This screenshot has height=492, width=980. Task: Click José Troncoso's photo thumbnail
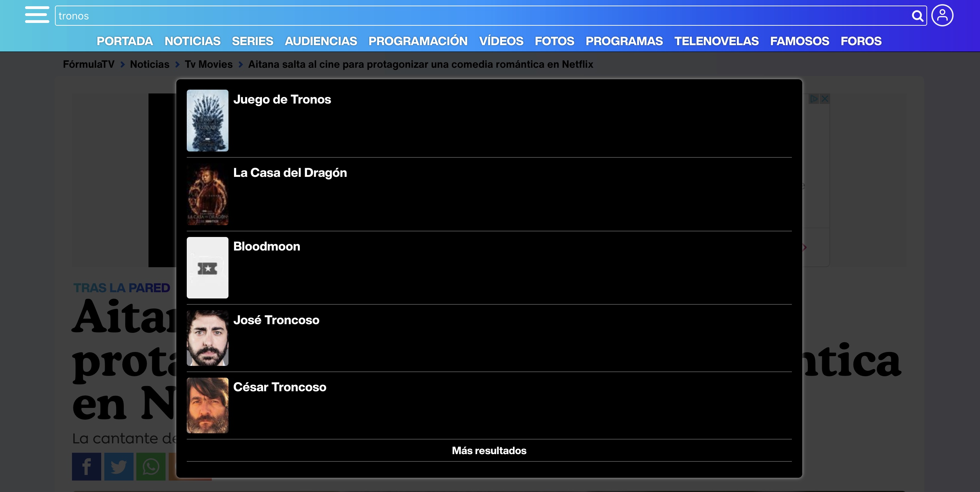pos(208,338)
